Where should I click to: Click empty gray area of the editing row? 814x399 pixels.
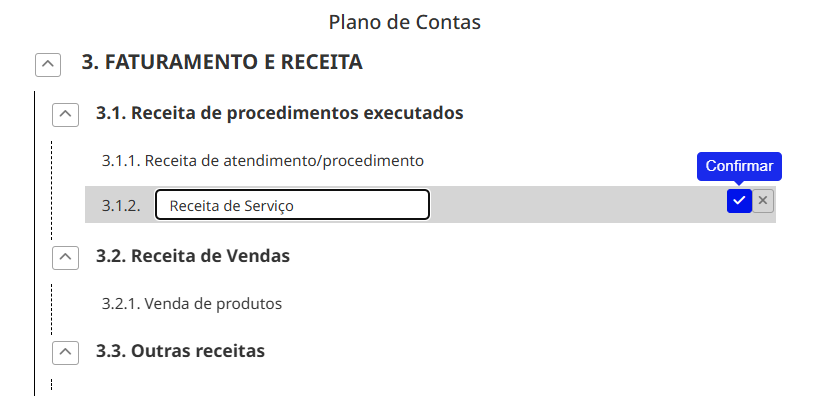pos(576,205)
